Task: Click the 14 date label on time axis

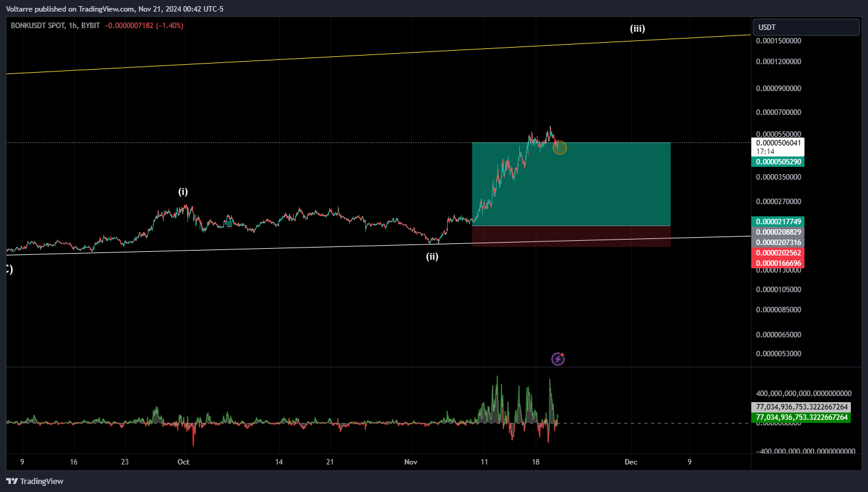Action: (x=279, y=463)
